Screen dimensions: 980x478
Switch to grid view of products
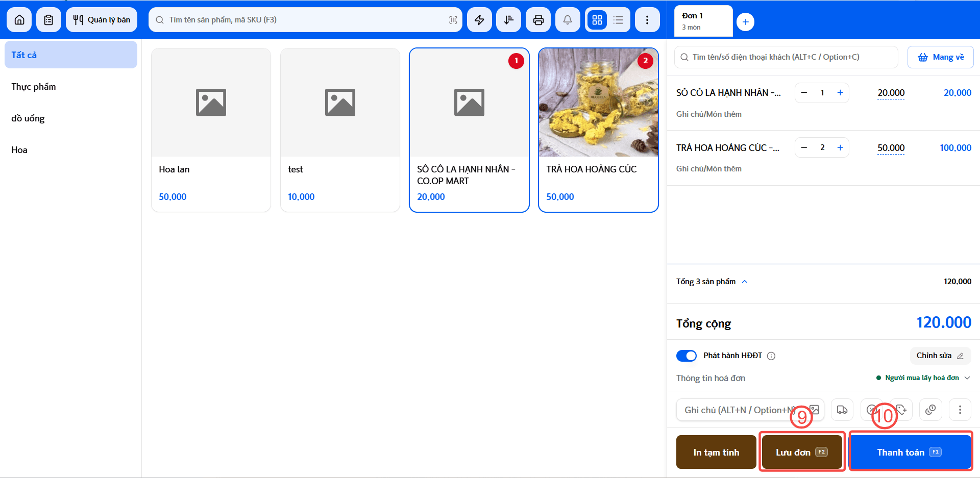pyautogui.click(x=597, y=20)
